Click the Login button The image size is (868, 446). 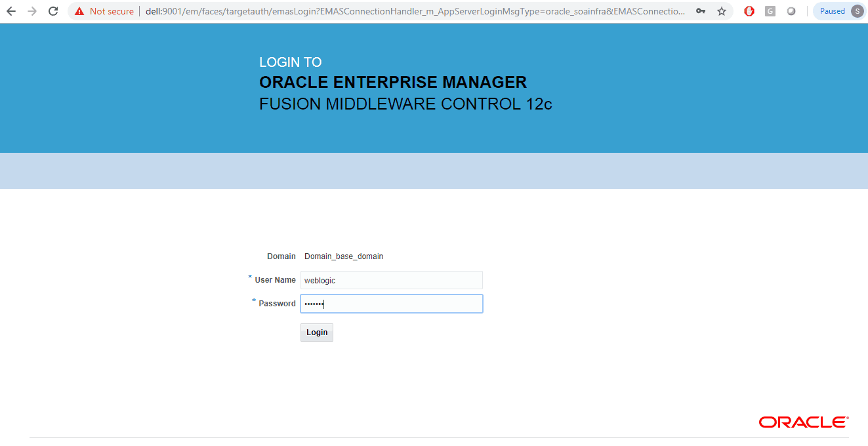[317, 333]
